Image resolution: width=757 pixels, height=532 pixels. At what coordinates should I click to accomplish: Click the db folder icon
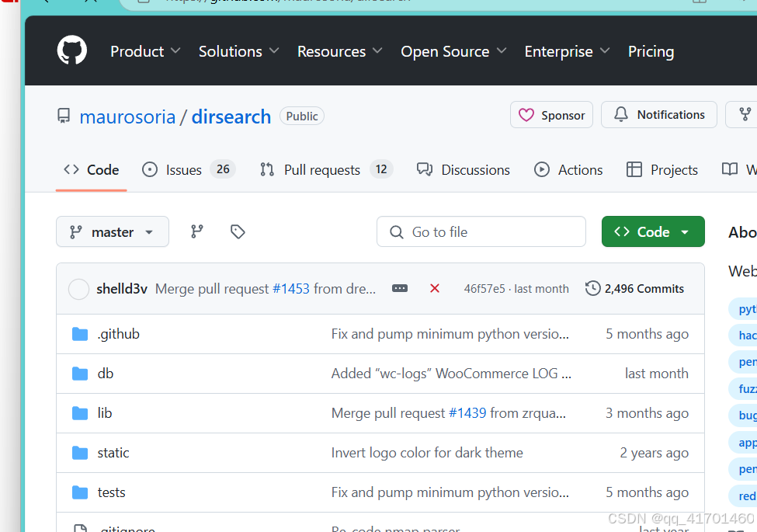pyautogui.click(x=80, y=374)
